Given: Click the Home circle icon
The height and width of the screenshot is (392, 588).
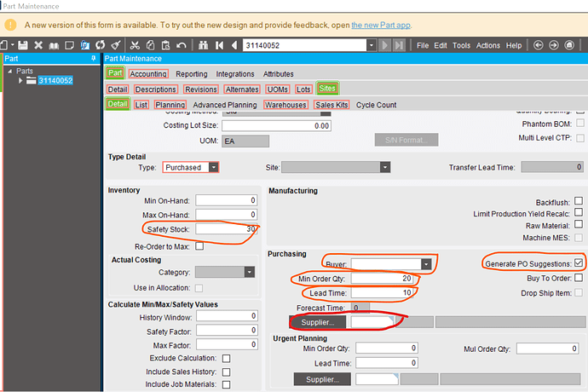Looking at the screenshot, I should [x=569, y=45].
